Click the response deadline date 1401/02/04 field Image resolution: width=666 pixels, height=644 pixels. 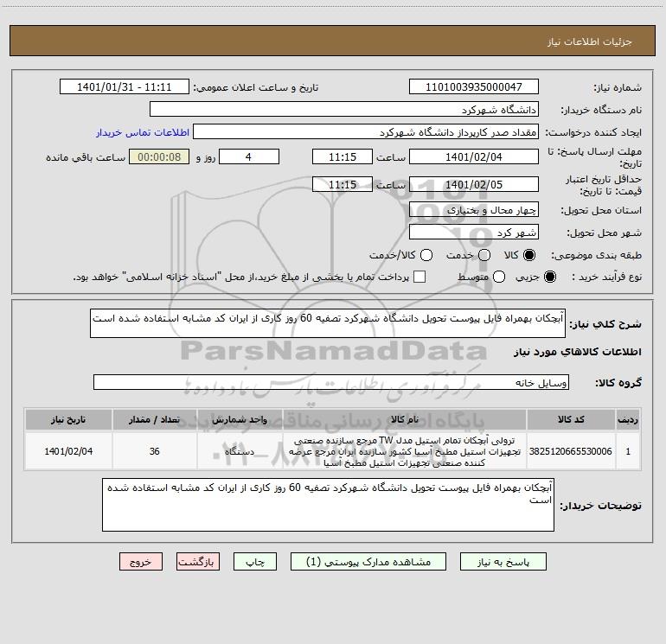click(474, 156)
